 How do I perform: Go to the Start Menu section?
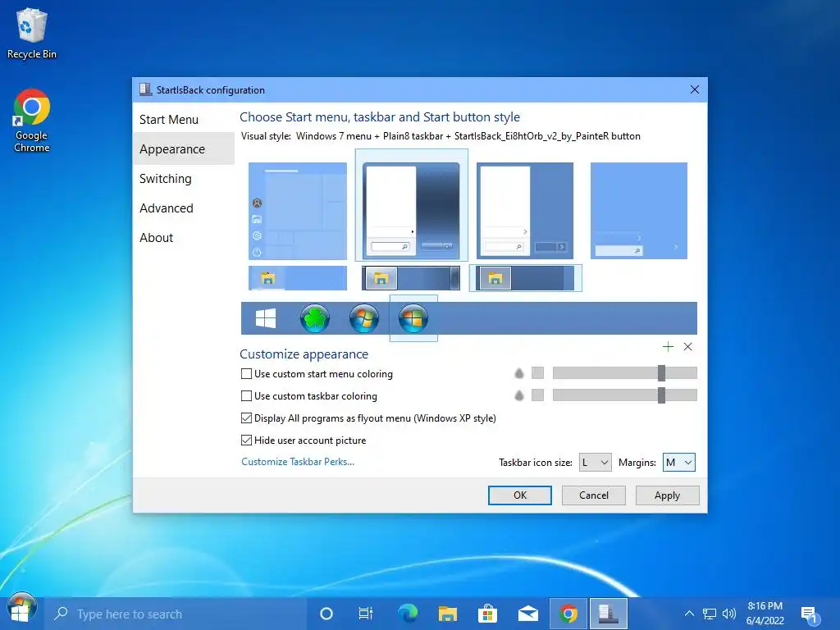pos(183,120)
